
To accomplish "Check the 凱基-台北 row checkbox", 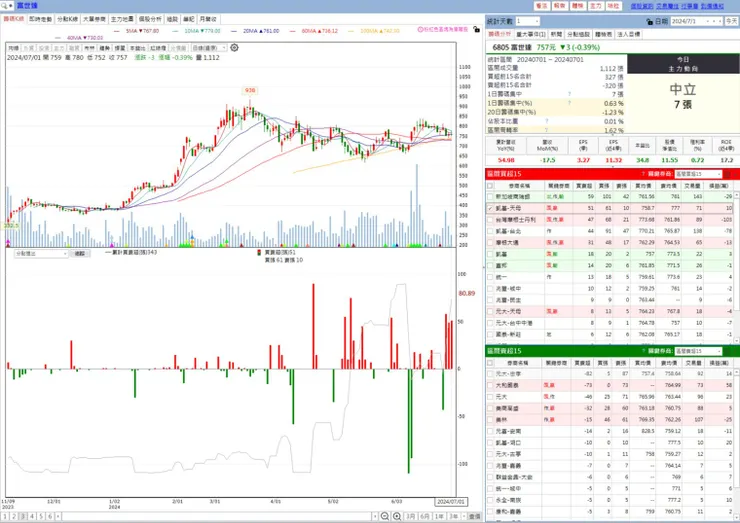I will point(490,231).
